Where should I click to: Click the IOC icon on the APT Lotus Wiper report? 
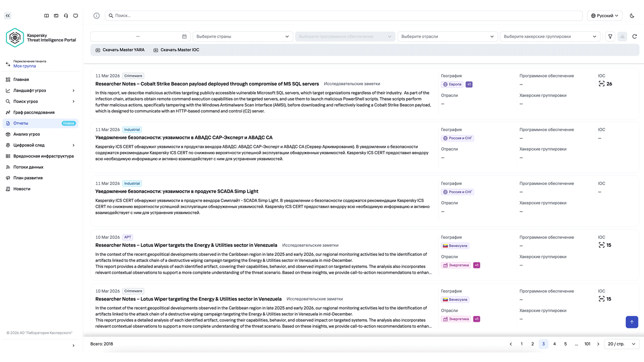pyautogui.click(x=601, y=245)
